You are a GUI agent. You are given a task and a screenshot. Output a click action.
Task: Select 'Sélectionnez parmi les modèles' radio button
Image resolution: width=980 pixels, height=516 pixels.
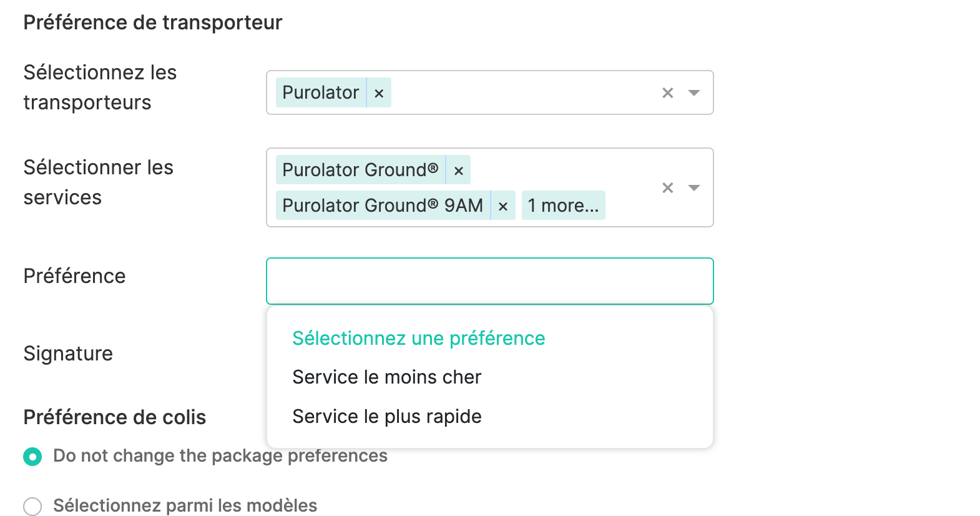(x=32, y=506)
